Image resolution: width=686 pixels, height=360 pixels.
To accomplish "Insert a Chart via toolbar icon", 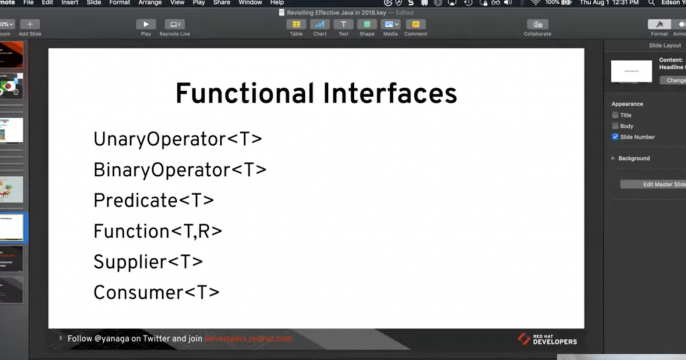I will (x=320, y=24).
